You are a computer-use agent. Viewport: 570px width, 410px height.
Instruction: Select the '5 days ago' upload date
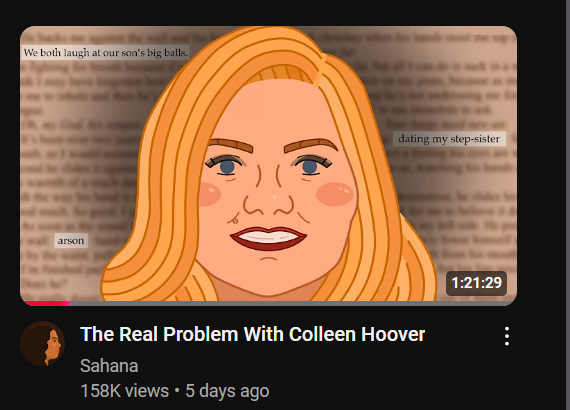coord(227,391)
